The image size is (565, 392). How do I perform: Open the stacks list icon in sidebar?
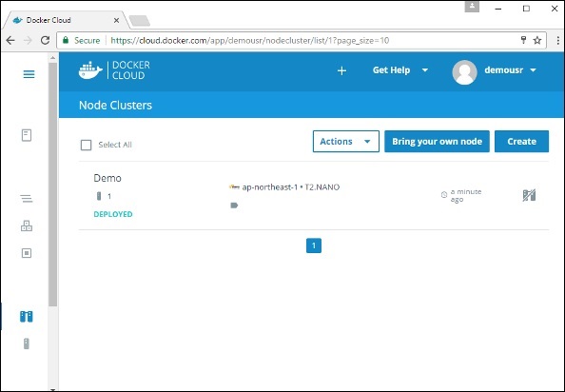click(27, 198)
